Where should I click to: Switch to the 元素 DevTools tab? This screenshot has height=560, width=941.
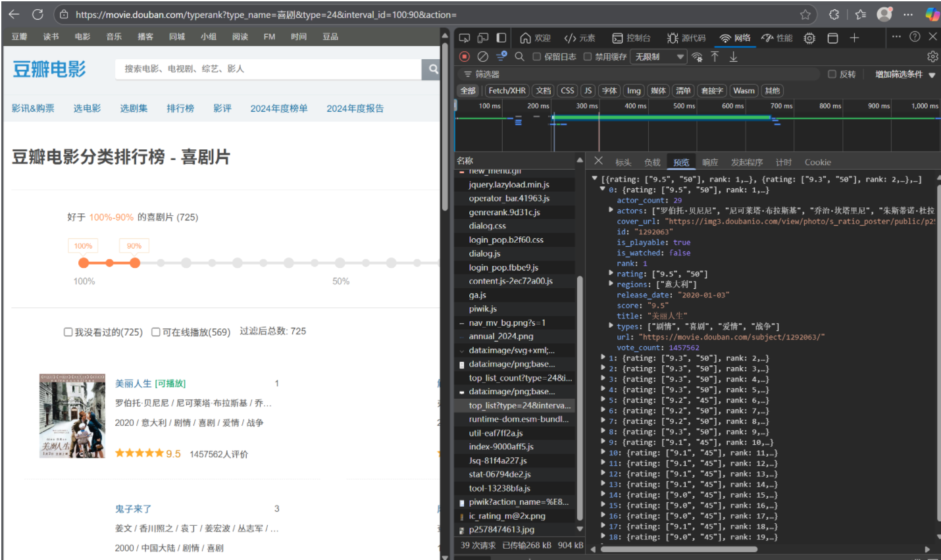(x=580, y=38)
